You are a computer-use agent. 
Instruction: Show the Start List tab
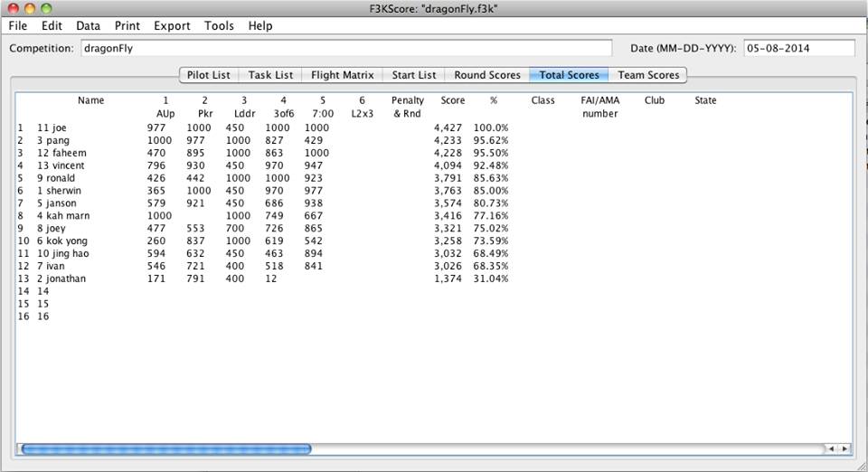tap(414, 75)
